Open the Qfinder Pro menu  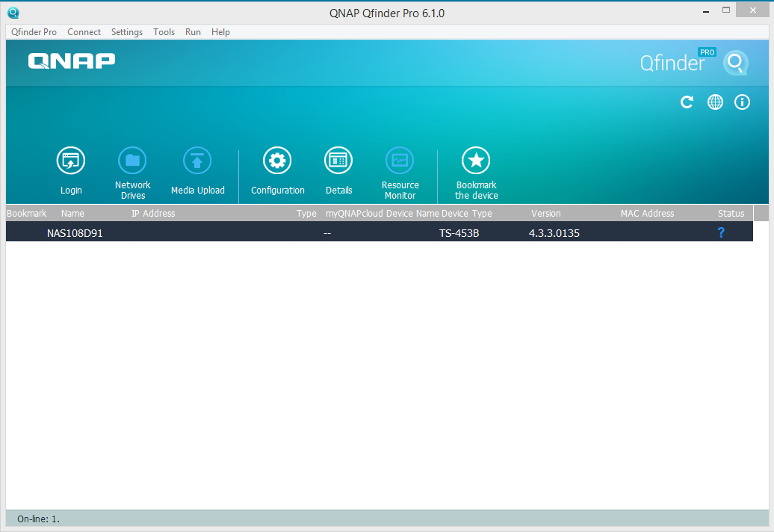click(x=34, y=32)
